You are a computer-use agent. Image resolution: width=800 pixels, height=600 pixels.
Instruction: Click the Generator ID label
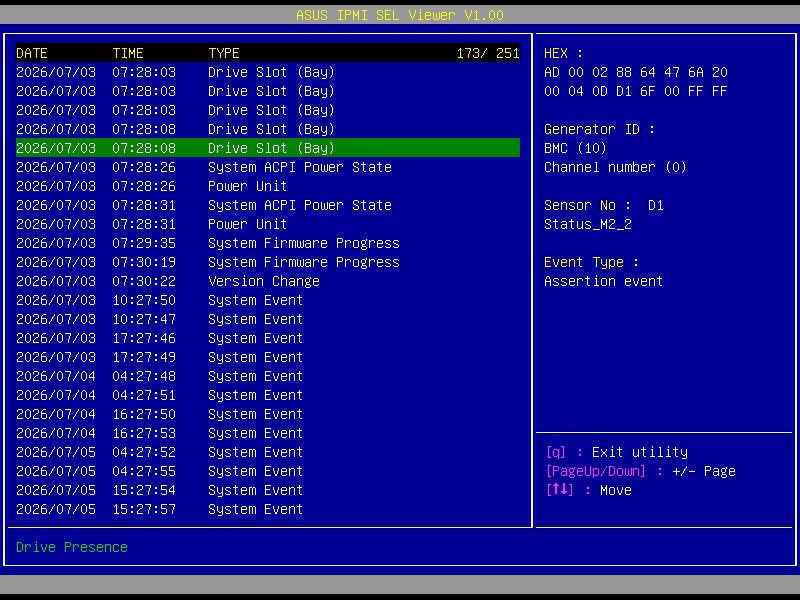599,129
